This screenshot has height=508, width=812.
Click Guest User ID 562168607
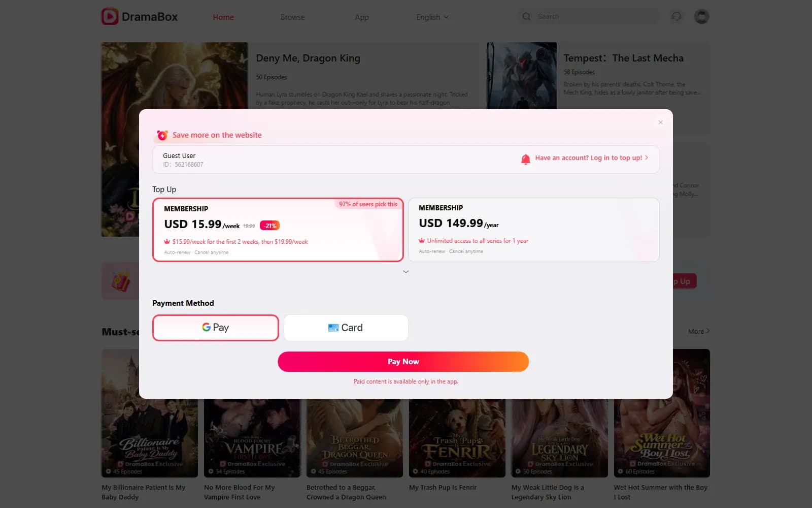(x=183, y=160)
